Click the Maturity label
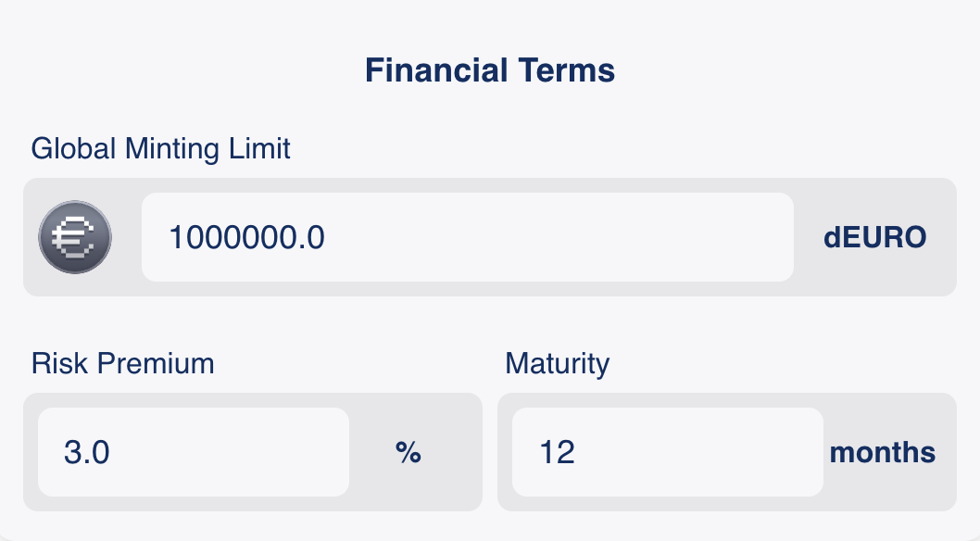The image size is (980, 541). (558, 363)
